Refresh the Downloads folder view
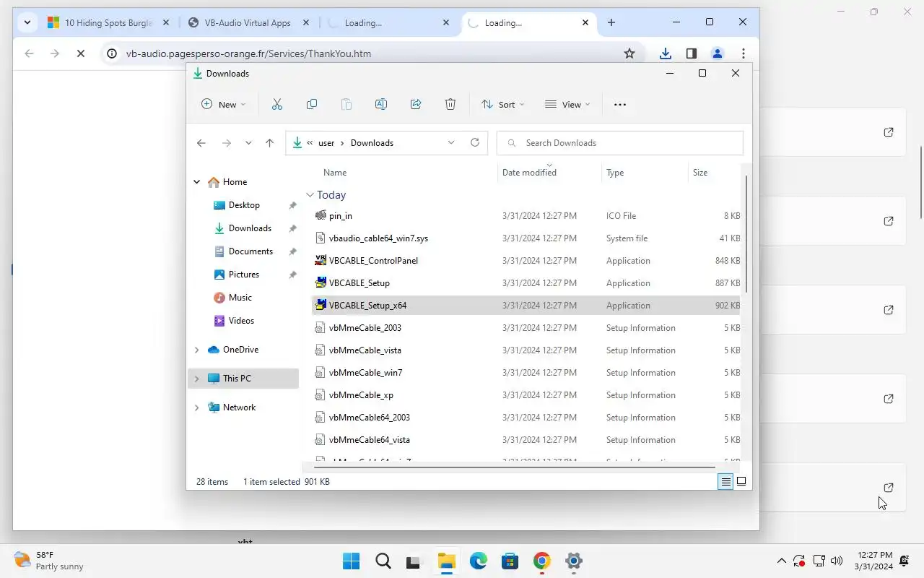The image size is (924, 578). (475, 142)
